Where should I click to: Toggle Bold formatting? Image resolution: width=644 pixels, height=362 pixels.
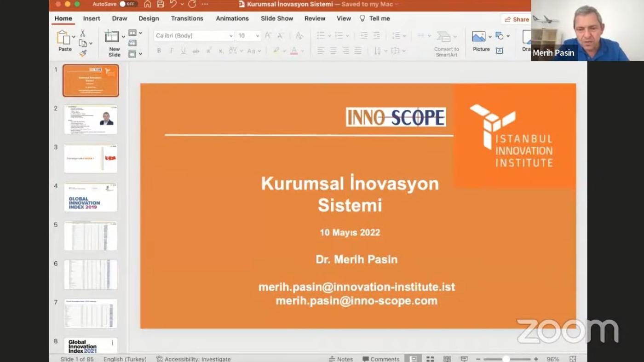[x=159, y=51]
